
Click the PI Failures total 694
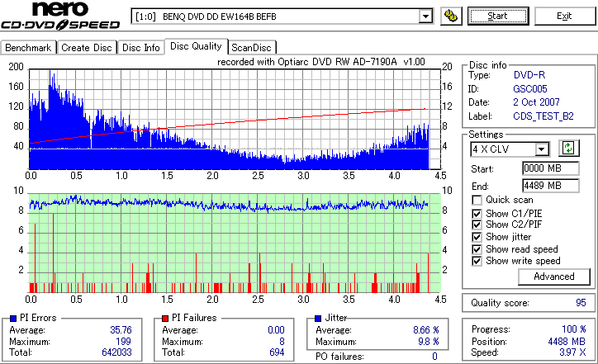(277, 352)
